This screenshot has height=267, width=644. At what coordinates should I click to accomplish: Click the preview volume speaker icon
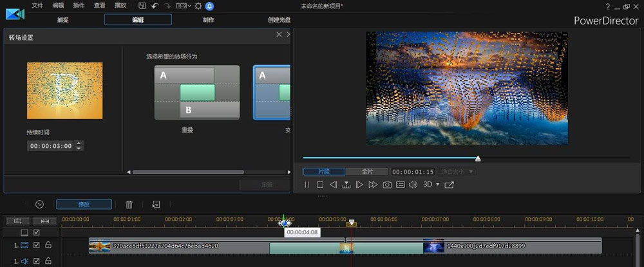point(413,185)
